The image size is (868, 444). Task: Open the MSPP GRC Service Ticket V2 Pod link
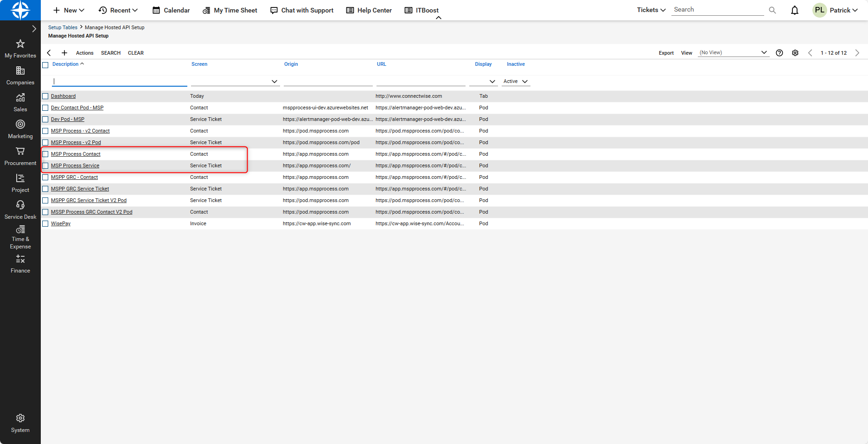[89, 200]
